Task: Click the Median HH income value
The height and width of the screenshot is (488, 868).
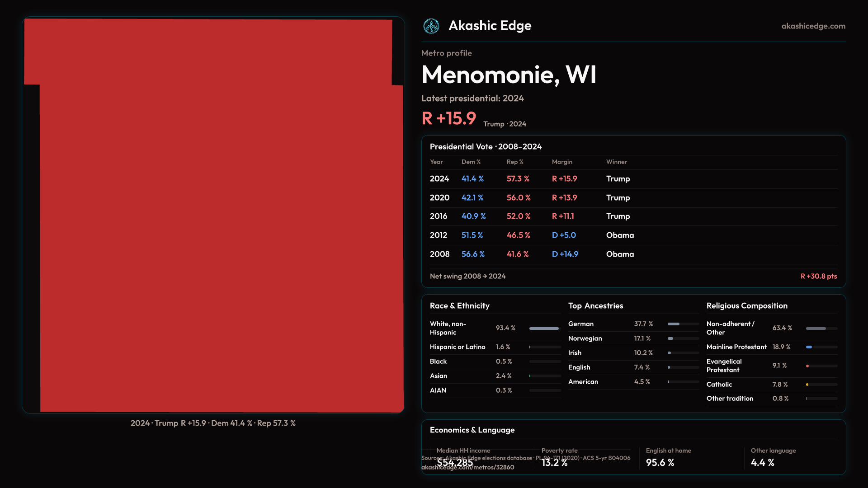Action: point(455,463)
